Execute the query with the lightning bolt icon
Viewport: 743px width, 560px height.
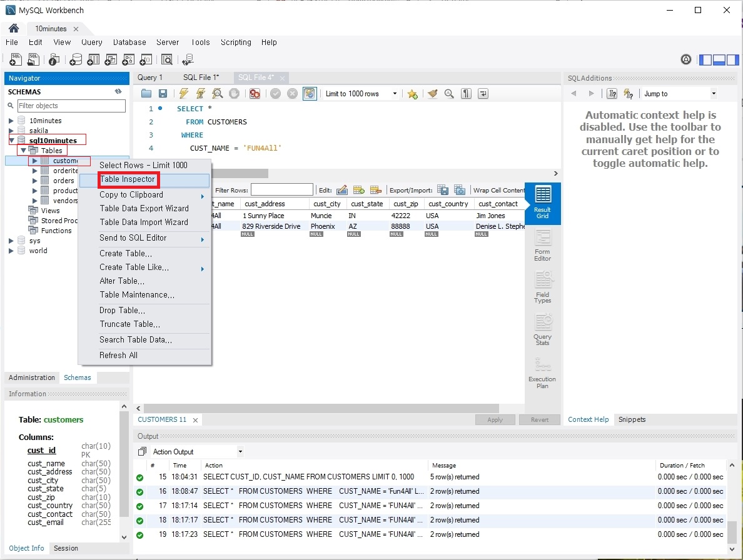pos(184,94)
